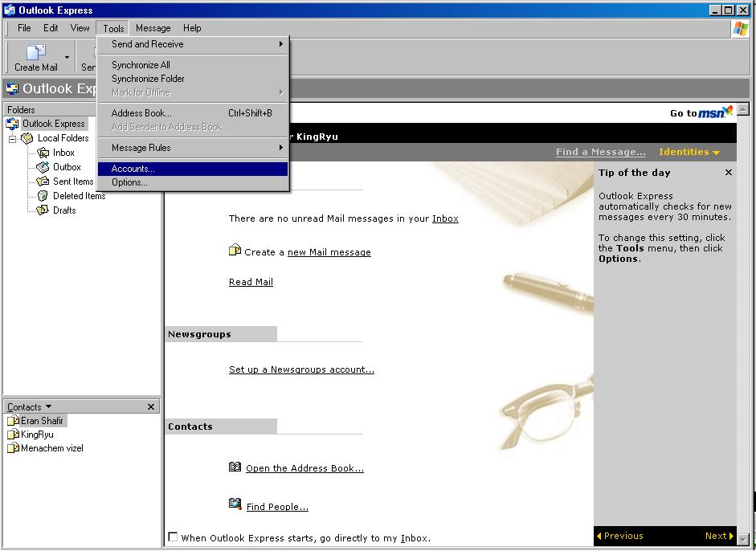Click Set up a Newsgroups account link

[301, 369]
